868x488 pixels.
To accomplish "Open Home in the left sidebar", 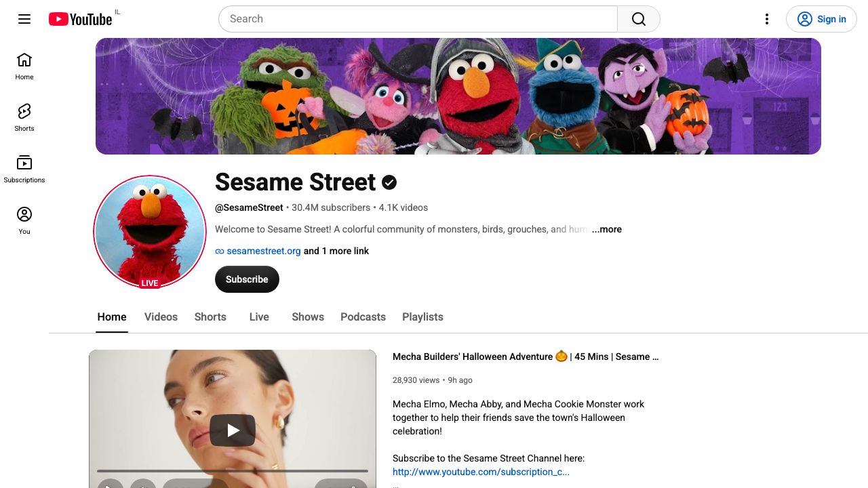I will pos(24,66).
